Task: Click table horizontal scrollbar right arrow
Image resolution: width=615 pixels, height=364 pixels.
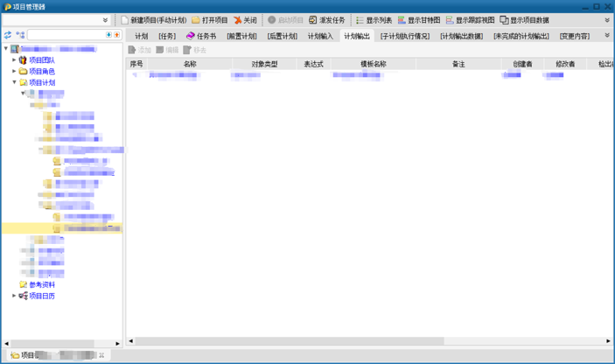Action: click(x=608, y=341)
